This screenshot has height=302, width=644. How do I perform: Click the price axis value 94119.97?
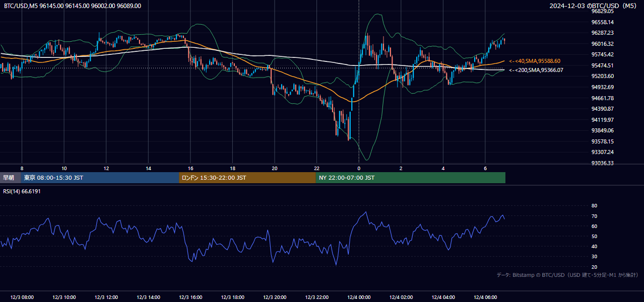coord(602,120)
